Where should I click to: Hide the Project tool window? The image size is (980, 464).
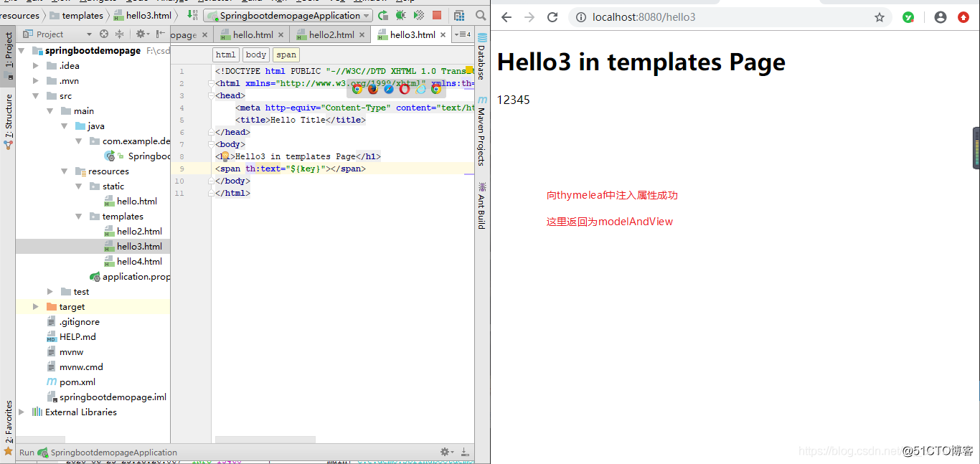[x=159, y=34]
